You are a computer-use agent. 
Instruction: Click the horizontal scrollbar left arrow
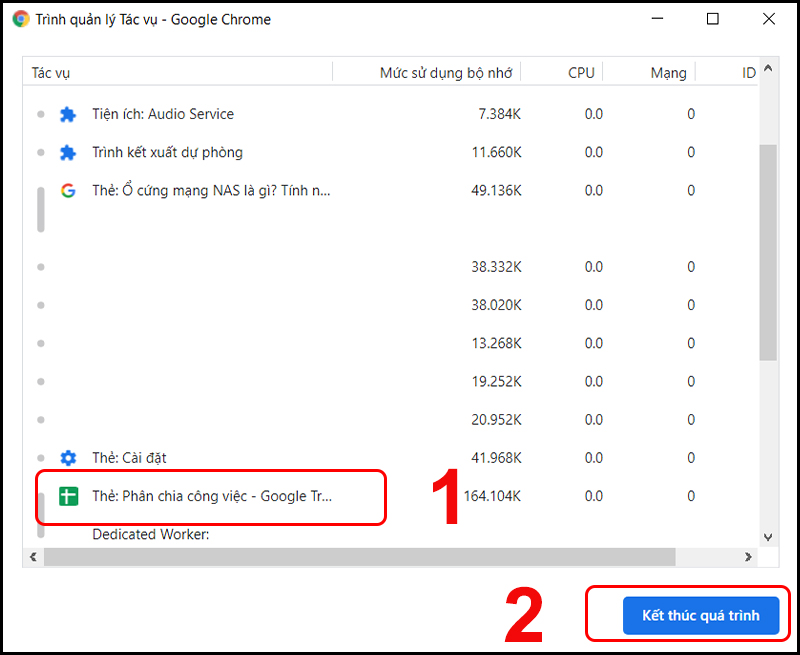tap(33, 557)
